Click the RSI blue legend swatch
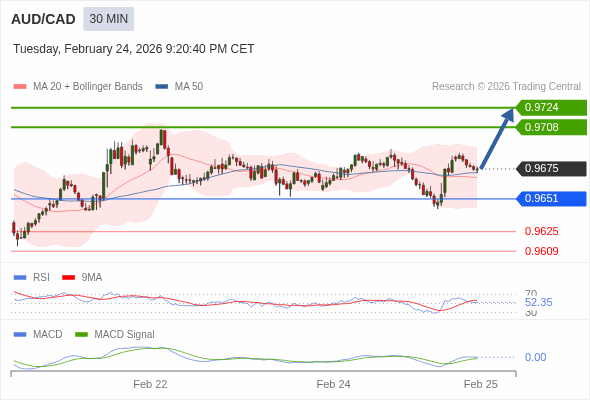This screenshot has height=400, width=590. click(x=20, y=278)
